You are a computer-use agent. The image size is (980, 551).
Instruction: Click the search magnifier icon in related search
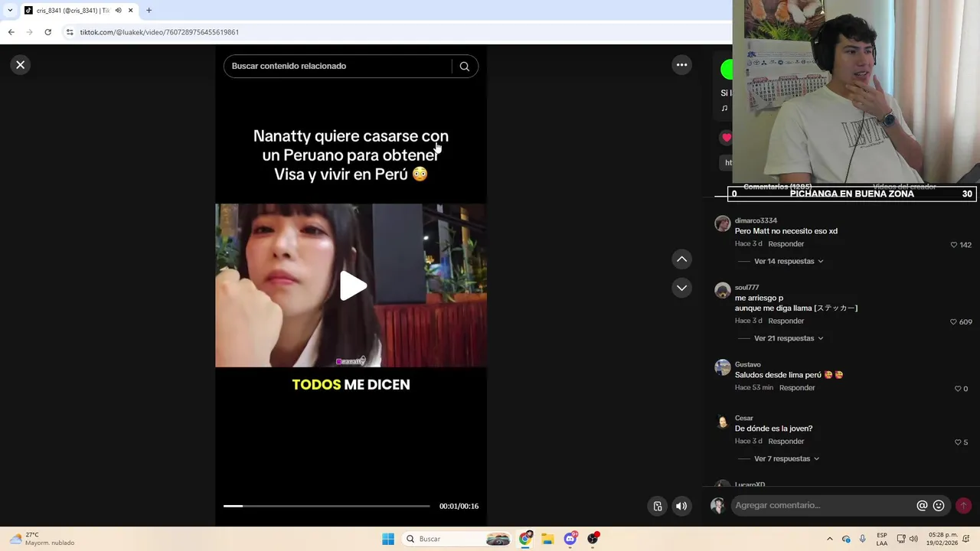pos(464,67)
